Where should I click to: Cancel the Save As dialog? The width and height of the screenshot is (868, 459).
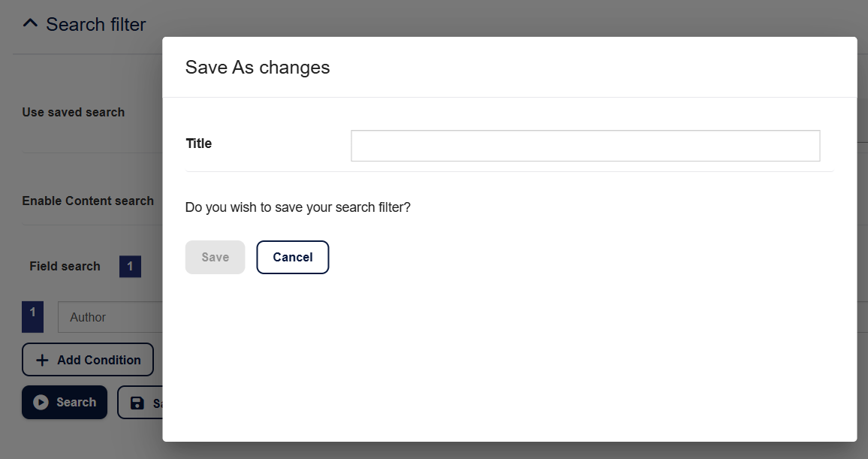pyautogui.click(x=292, y=257)
